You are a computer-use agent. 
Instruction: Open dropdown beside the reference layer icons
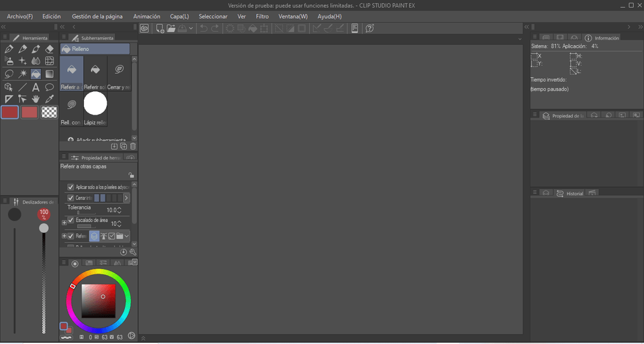click(127, 236)
